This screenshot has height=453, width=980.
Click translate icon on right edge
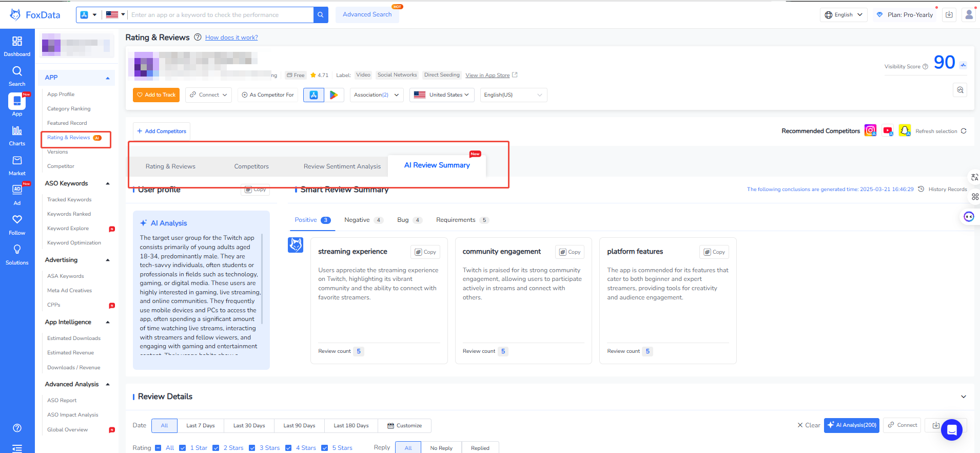point(975,177)
